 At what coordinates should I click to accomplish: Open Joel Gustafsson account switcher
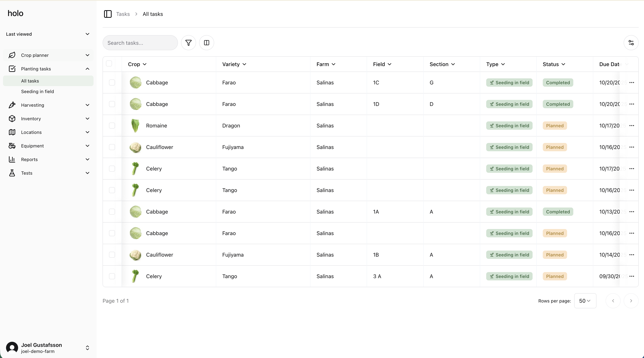[x=87, y=348]
